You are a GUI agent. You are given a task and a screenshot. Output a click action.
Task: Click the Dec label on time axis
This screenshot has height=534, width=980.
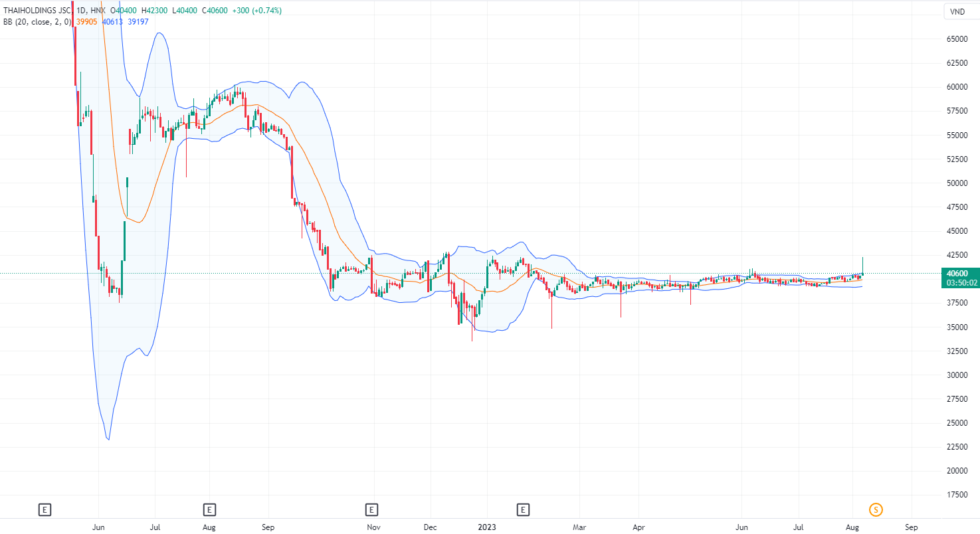pos(429,527)
